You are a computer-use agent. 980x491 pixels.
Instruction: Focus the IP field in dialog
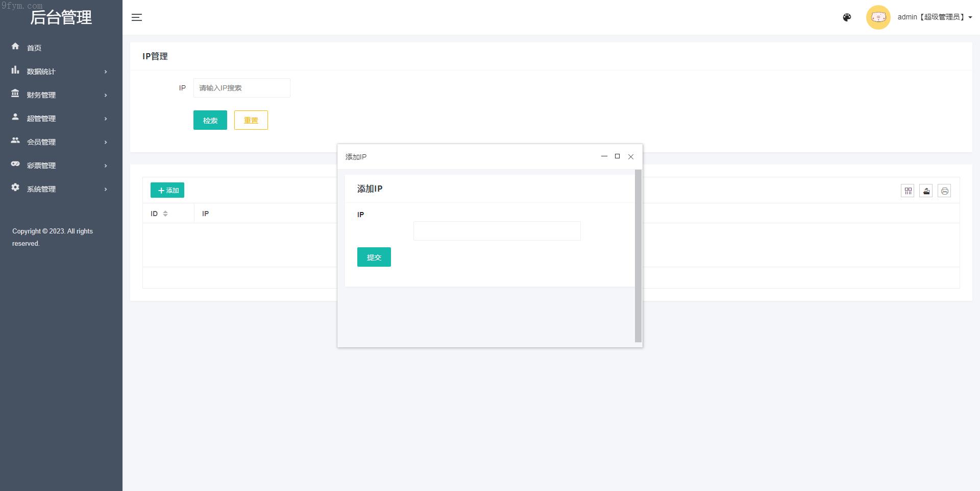(497, 231)
